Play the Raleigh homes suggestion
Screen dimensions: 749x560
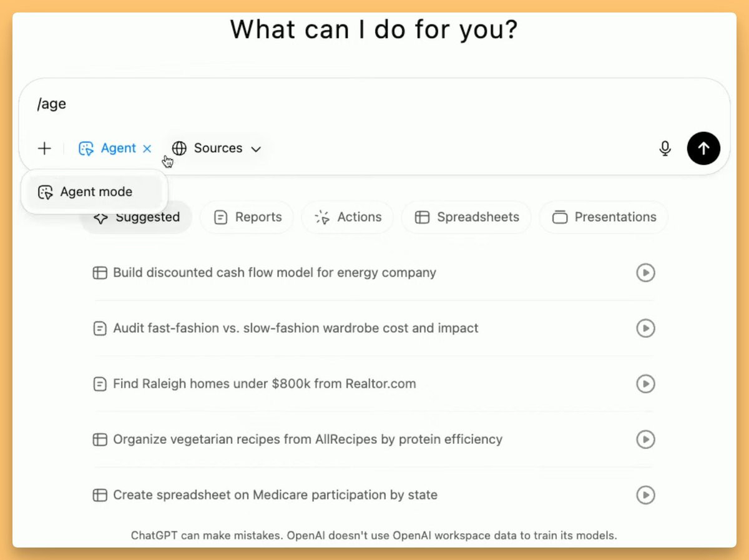click(x=645, y=384)
